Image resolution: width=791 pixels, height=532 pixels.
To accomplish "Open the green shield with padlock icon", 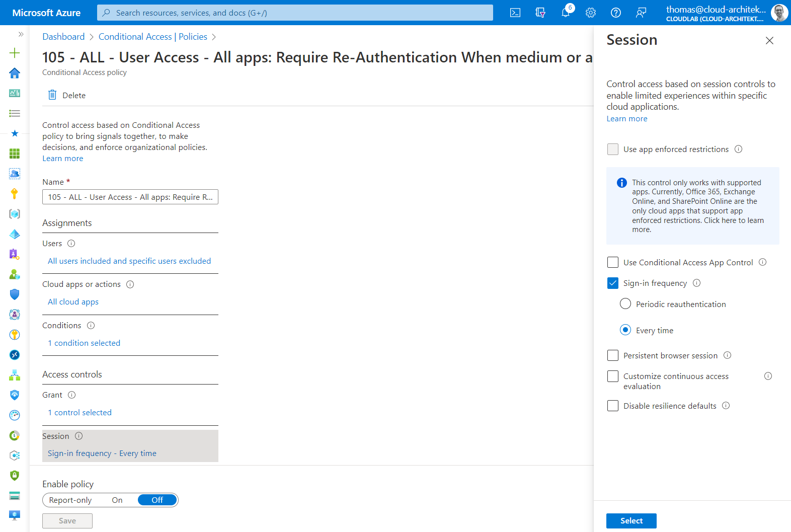I will click(15, 476).
